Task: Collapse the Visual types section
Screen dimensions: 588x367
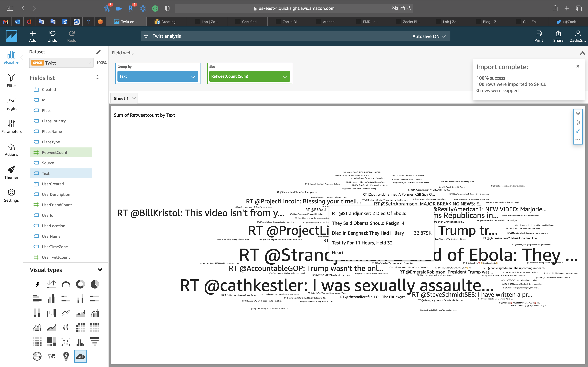Action: click(x=100, y=270)
